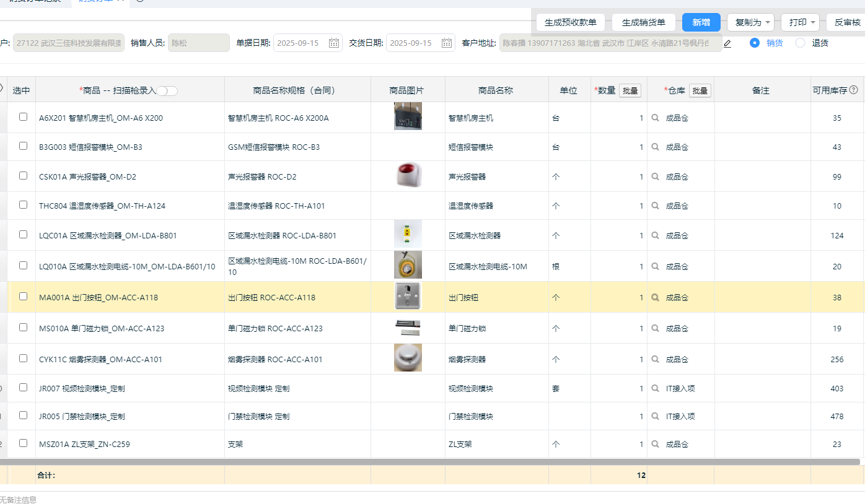
Task: Open the 交货日期 calendar picker icon
Action: pos(447,43)
